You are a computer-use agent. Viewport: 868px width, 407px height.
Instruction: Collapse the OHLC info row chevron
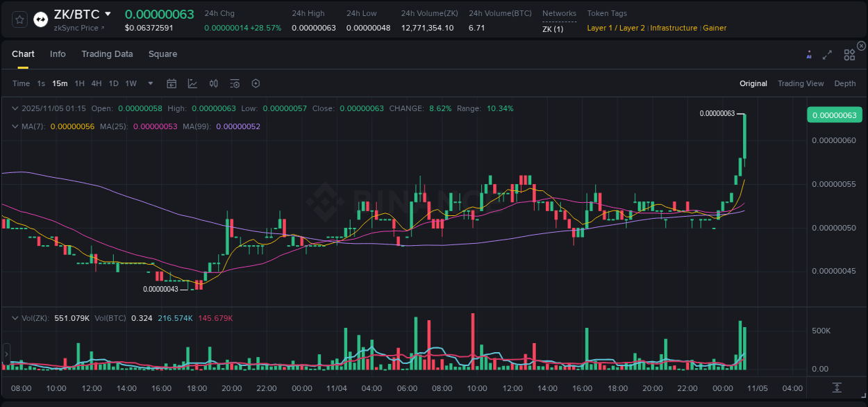point(15,108)
